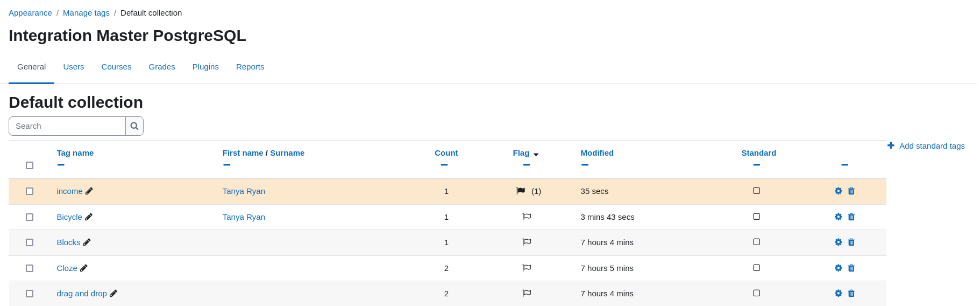Click the pencil icon next to drag and drop

tap(113, 293)
